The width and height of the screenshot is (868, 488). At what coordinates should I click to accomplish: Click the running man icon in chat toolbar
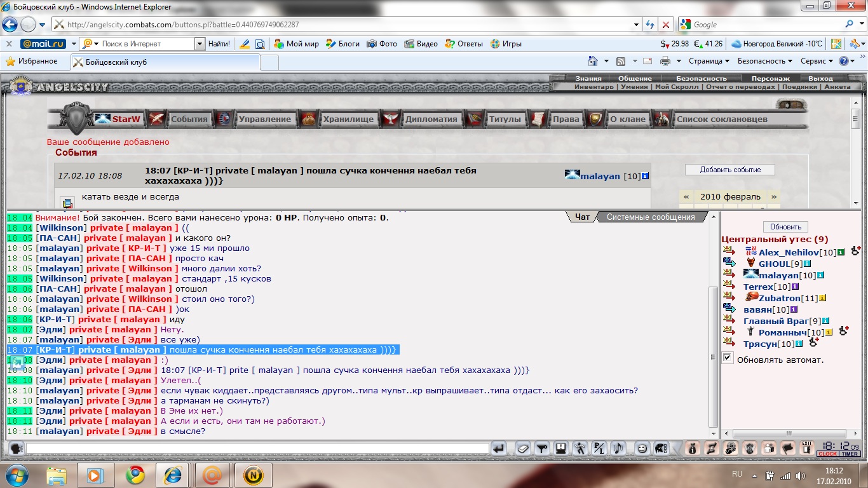[x=580, y=449]
